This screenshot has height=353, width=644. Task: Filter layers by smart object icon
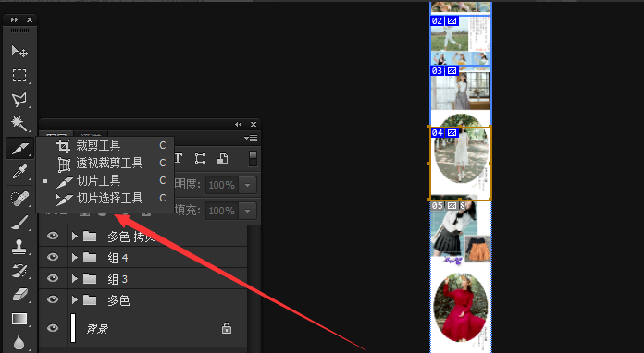pyautogui.click(x=223, y=159)
